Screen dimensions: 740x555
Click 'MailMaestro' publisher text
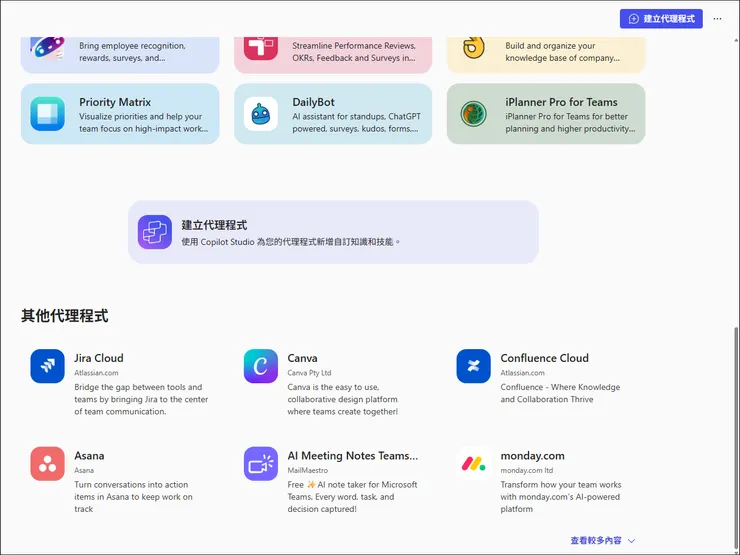coord(308,471)
